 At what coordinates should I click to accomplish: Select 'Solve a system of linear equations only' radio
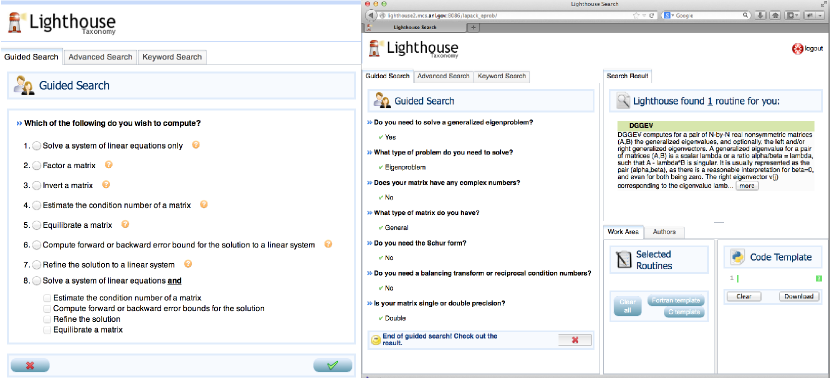(37, 146)
